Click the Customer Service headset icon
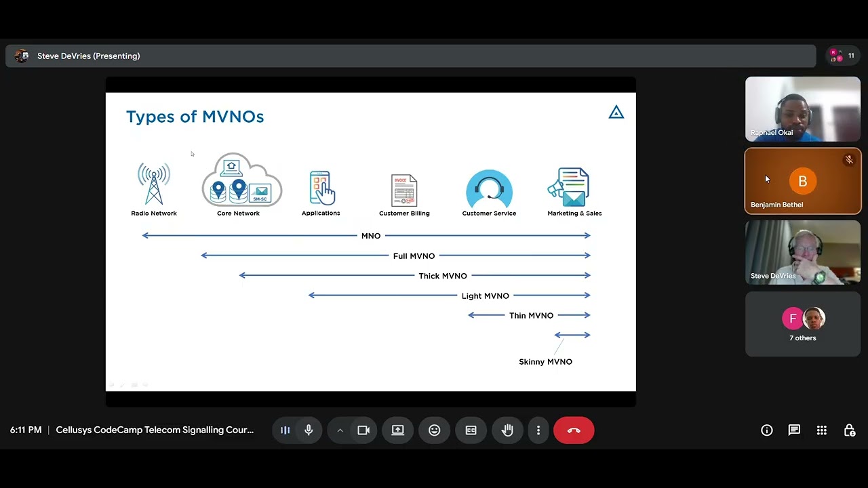 pyautogui.click(x=489, y=188)
